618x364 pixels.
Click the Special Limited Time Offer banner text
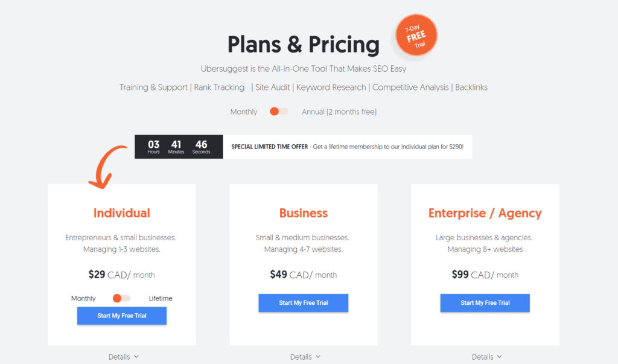347,147
